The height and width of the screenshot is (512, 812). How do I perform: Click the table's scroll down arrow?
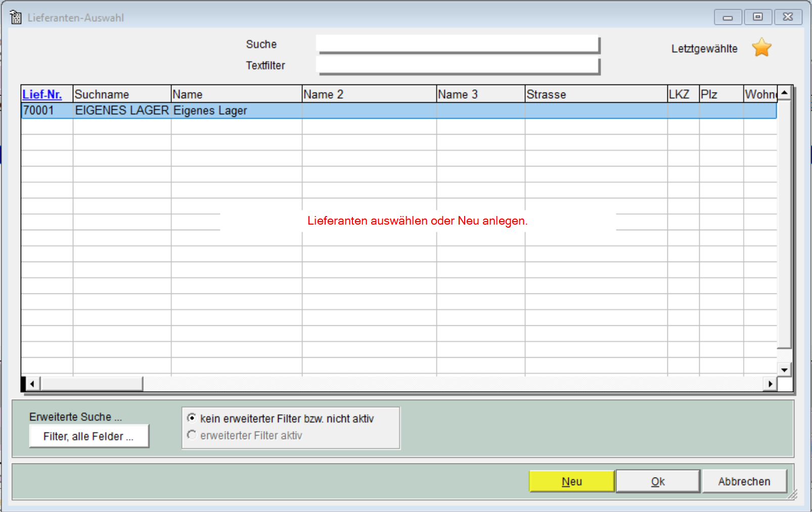[x=784, y=370]
